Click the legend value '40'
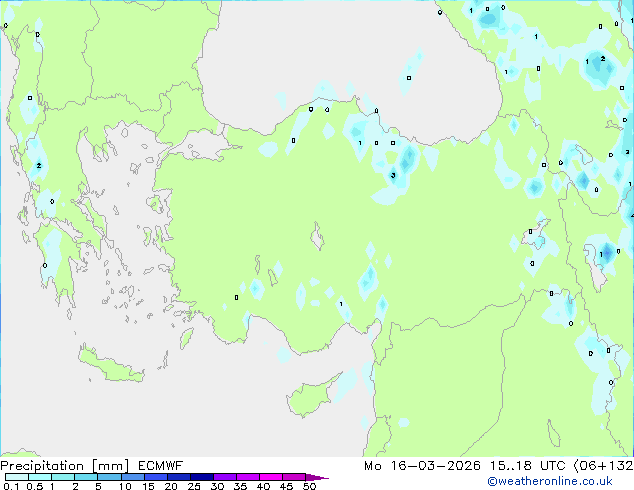The image size is (634, 490). pyautogui.click(x=263, y=486)
